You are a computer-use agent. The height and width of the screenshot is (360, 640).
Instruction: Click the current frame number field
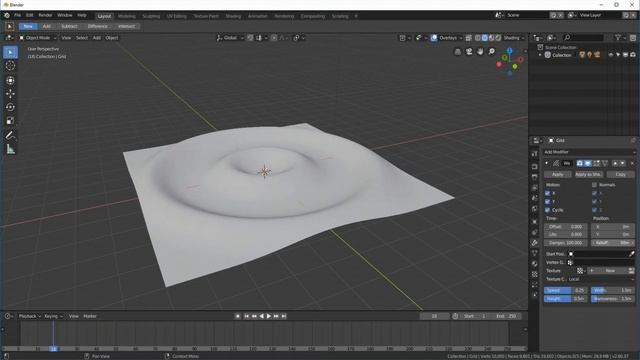(435, 316)
